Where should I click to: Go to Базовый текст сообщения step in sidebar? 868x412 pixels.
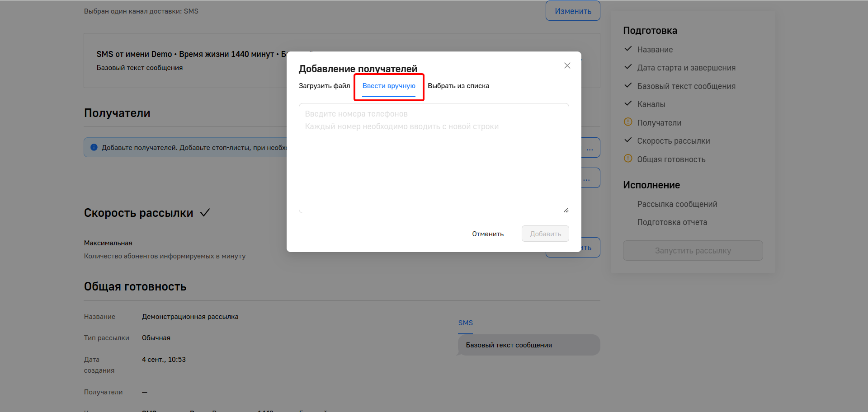tap(686, 86)
